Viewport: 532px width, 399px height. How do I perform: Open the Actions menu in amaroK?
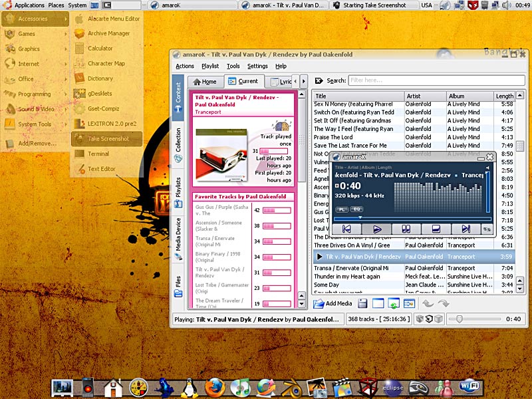pos(185,66)
